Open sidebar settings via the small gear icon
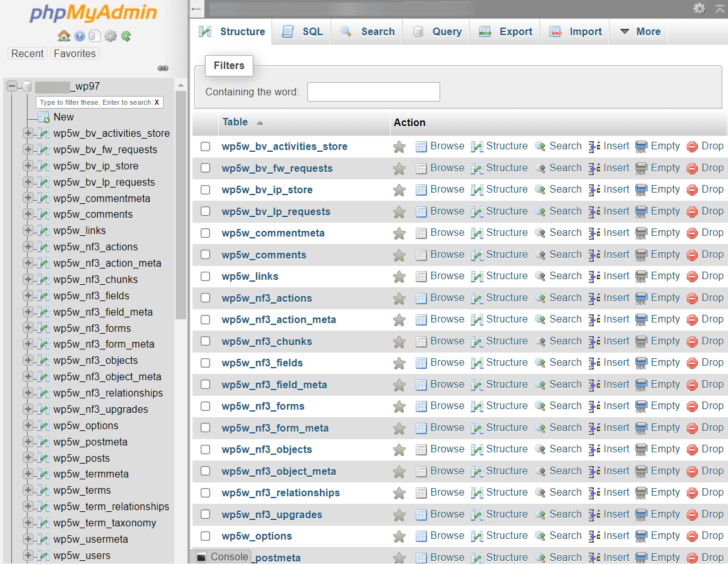The width and height of the screenshot is (728, 564). [110, 36]
